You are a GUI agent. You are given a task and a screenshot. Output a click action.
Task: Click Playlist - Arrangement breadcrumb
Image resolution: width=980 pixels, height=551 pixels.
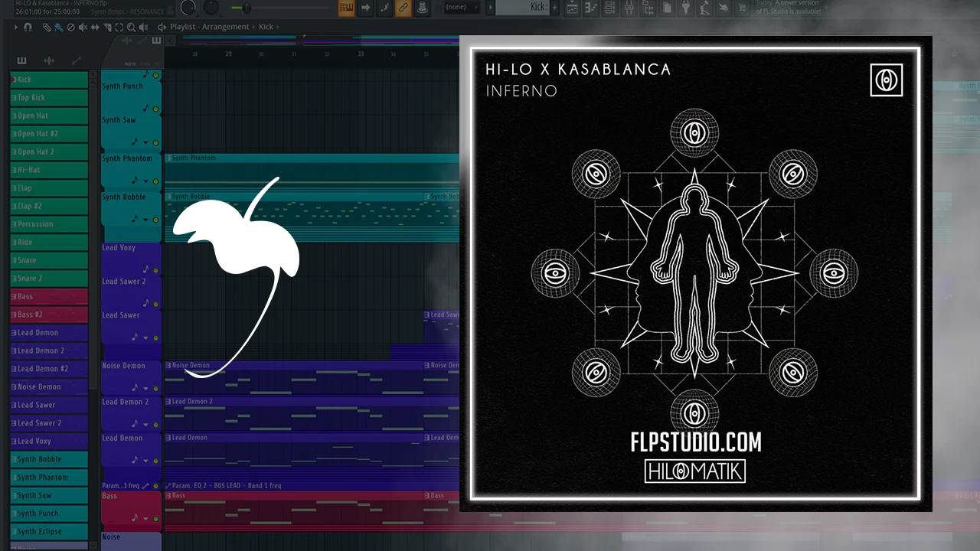click(x=209, y=27)
